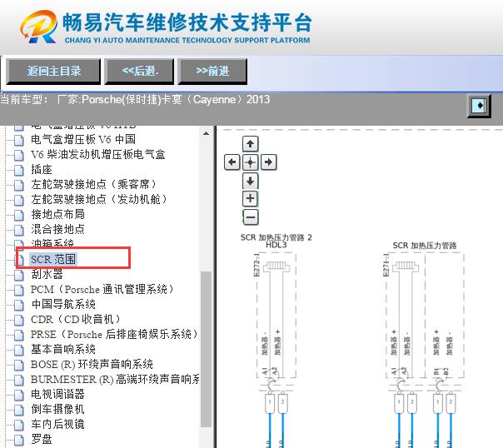Screen dimensions: 503x448
Task: Select 基本音响系统 entry
Action: (x=63, y=350)
